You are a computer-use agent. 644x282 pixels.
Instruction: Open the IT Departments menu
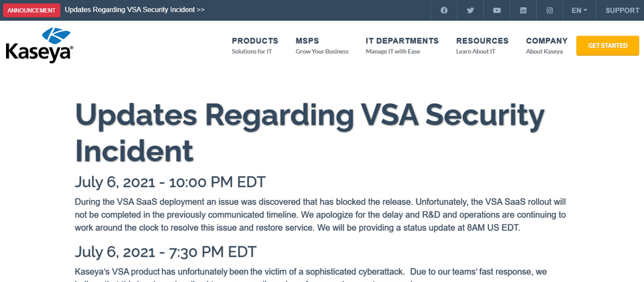pyautogui.click(x=402, y=41)
